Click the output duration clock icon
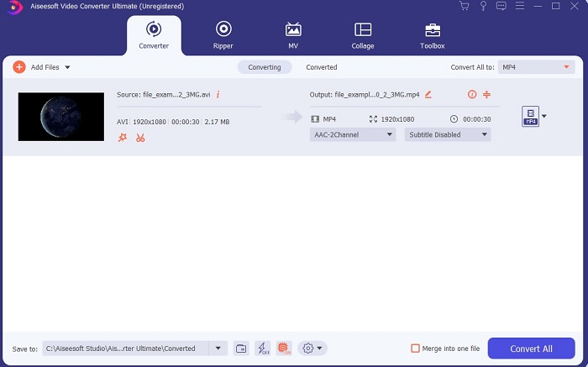The height and width of the screenshot is (367, 588). point(454,119)
